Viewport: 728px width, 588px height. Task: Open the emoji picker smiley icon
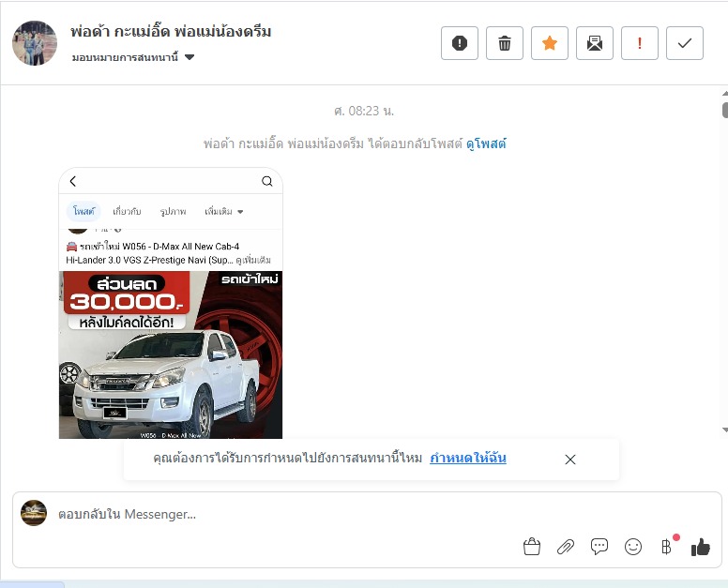coord(633,547)
